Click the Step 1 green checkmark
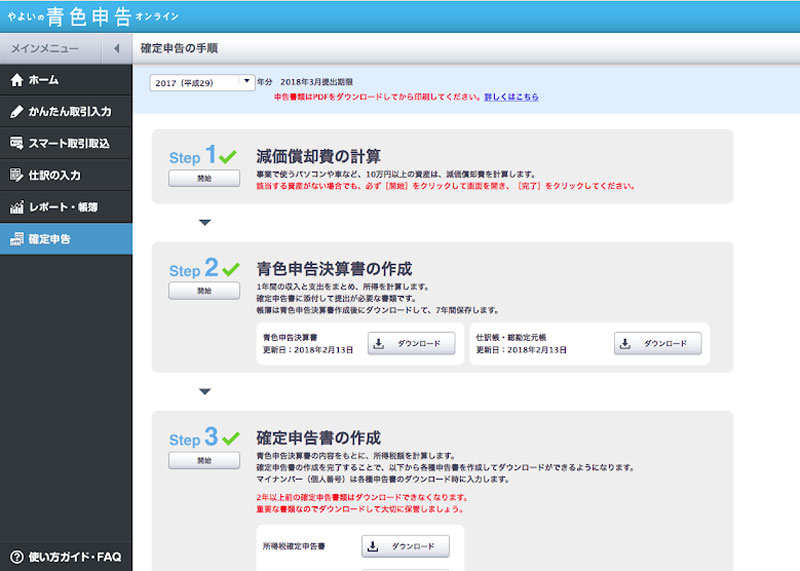 pyautogui.click(x=231, y=157)
